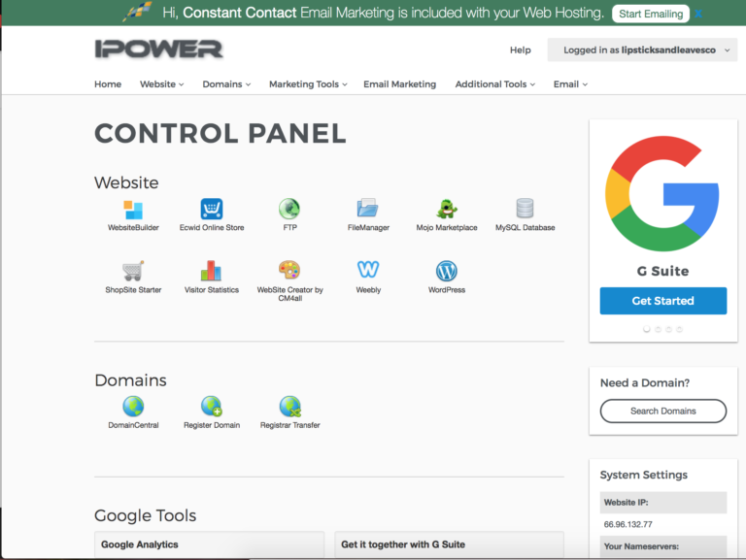
Task: Dismiss the Constant Contact banner
Action: (698, 14)
